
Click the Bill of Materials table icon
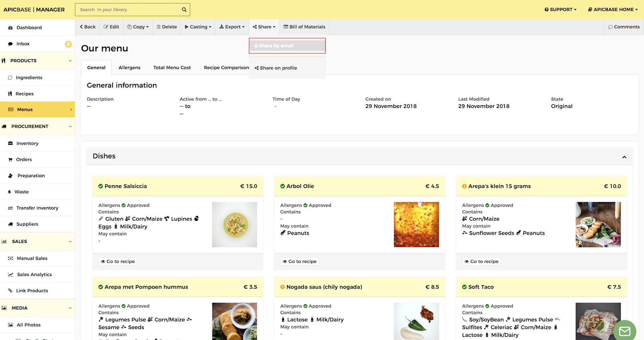click(x=286, y=27)
